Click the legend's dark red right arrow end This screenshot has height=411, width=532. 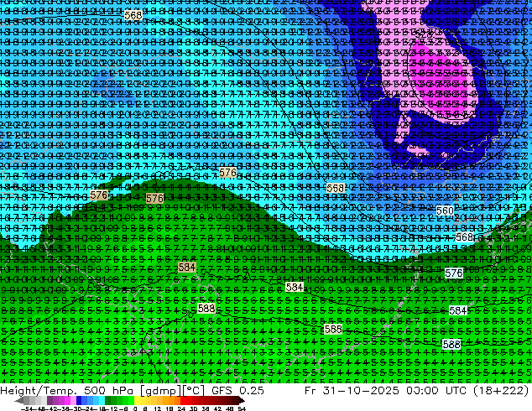tap(242, 400)
